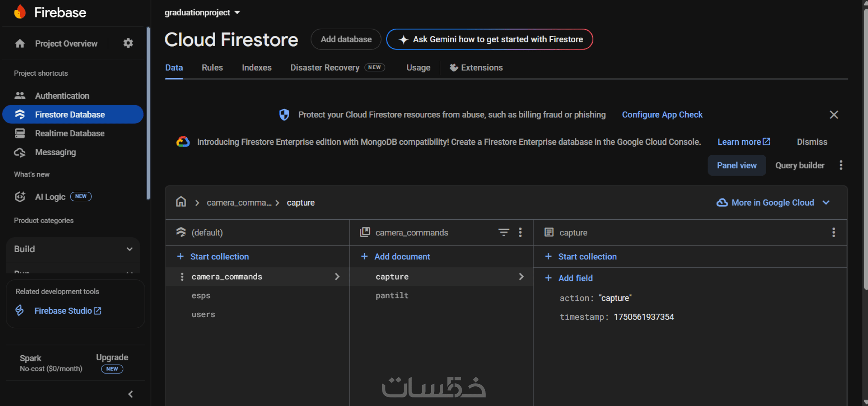Click the AI Logic sidebar icon

[x=20, y=197]
